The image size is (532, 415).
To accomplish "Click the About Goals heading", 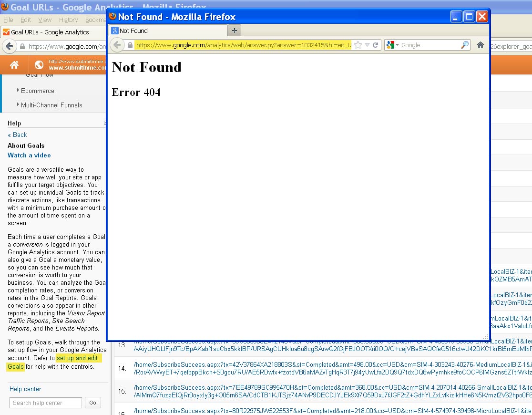I will [x=26, y=145].
